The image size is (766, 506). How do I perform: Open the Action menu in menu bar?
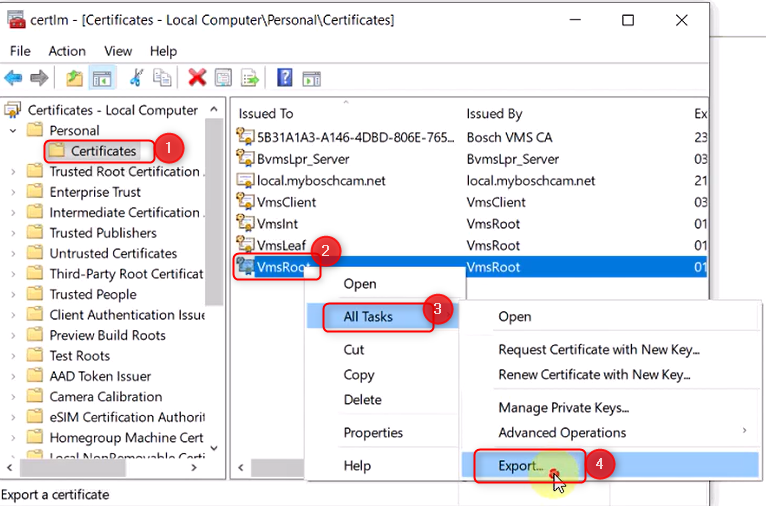pyautogui.click(x=67, y=51)
